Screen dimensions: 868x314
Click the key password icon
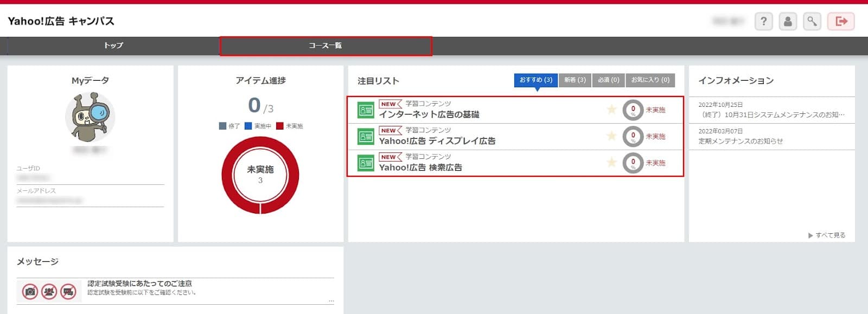point(812,21)
